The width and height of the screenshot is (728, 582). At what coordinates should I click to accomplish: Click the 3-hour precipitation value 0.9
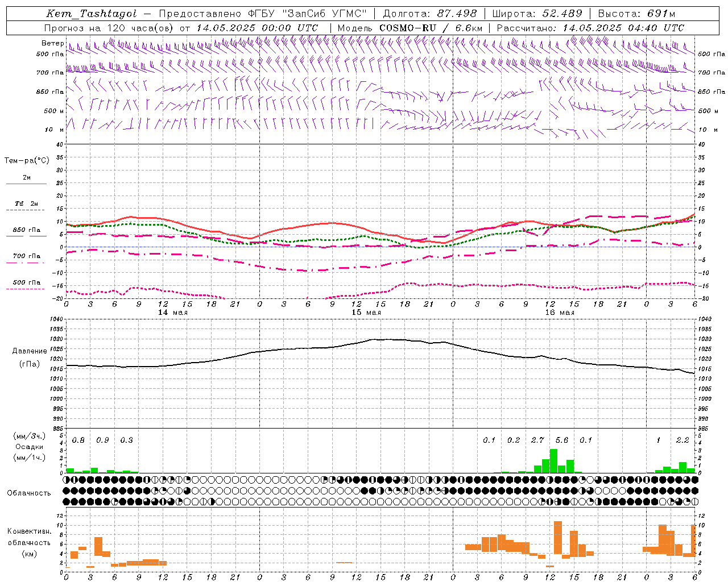tap(102, 440)
